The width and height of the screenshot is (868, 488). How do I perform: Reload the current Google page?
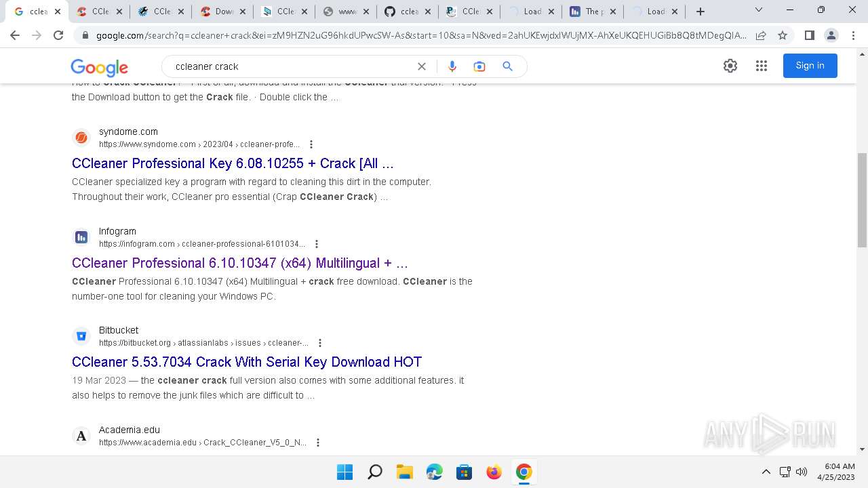pyautogui.click(x=58, y=35)
